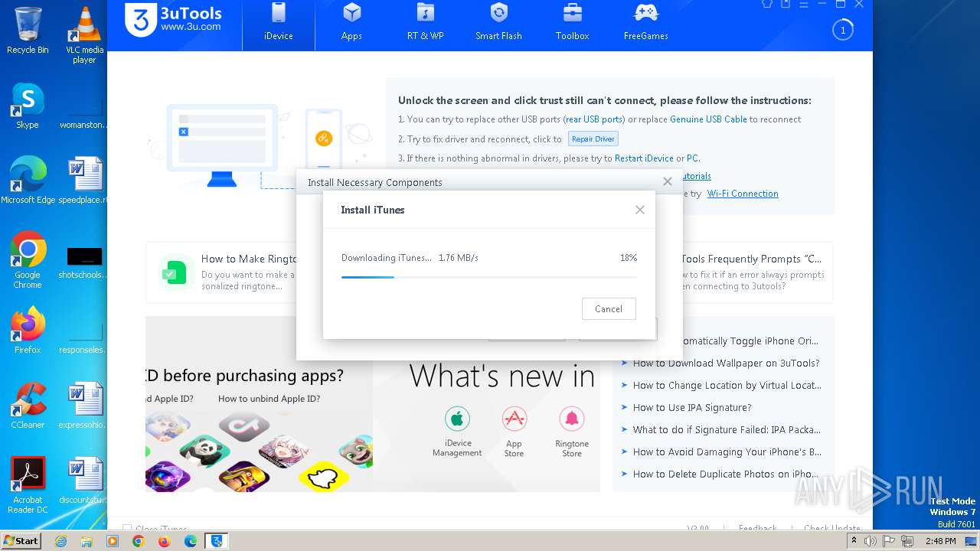980x551 pixels.
Task: Open Acrobat Reader DC desktop shortcut
Action: (x=28, y=485)
